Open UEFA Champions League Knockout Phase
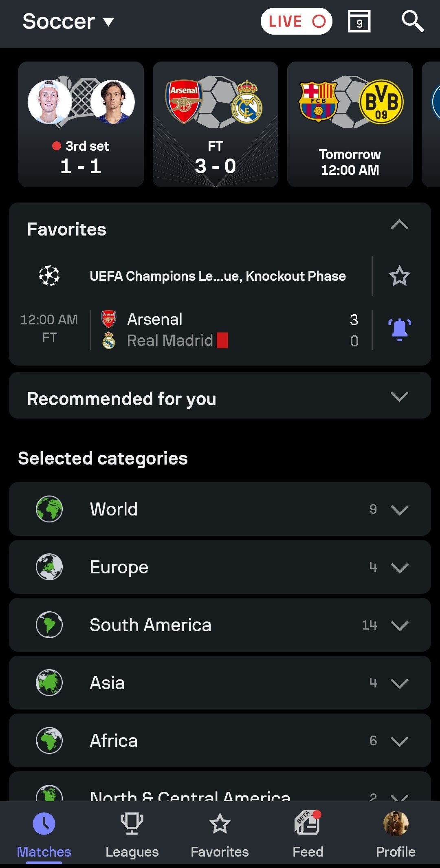Viewport: 440px width, 868px height. (x=218, y=276)
